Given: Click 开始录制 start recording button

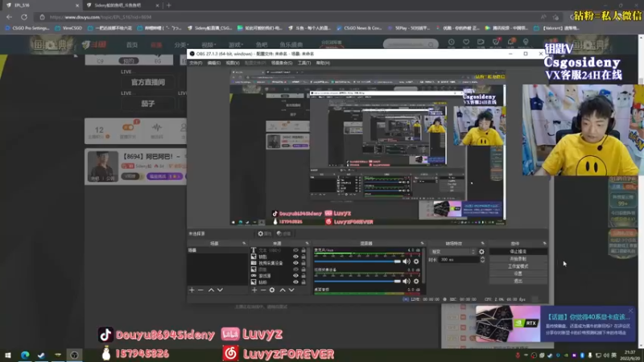Looking at the screenshot, I should (x=518, y=259).
